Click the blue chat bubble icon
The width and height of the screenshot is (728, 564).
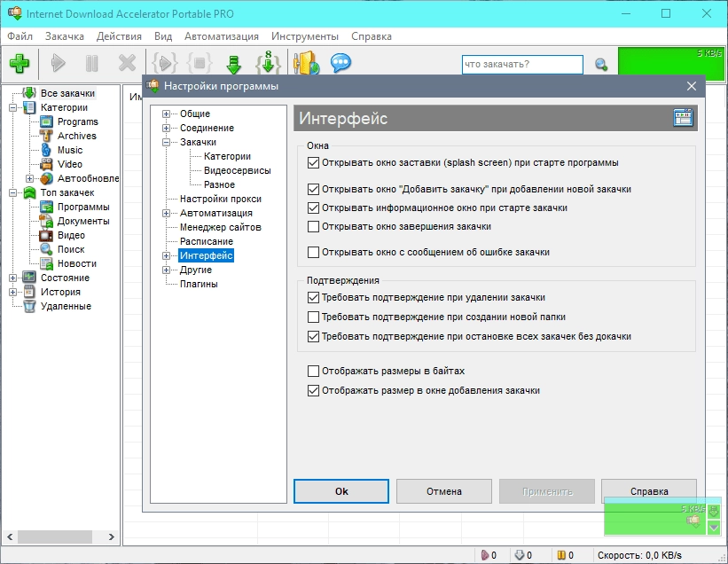point(341,63)
